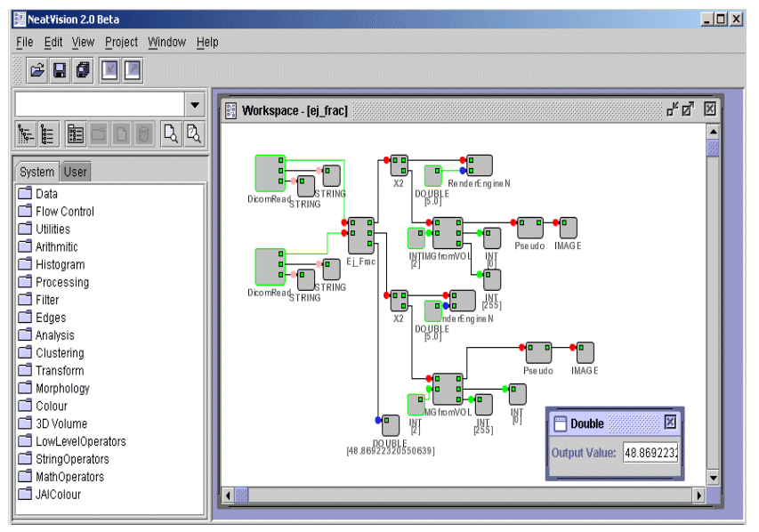The width and height of the screenshot is (759, 532).
Task: Click the Save floppy disk icon
Action: pyautogui.click(x=60, y=69)
